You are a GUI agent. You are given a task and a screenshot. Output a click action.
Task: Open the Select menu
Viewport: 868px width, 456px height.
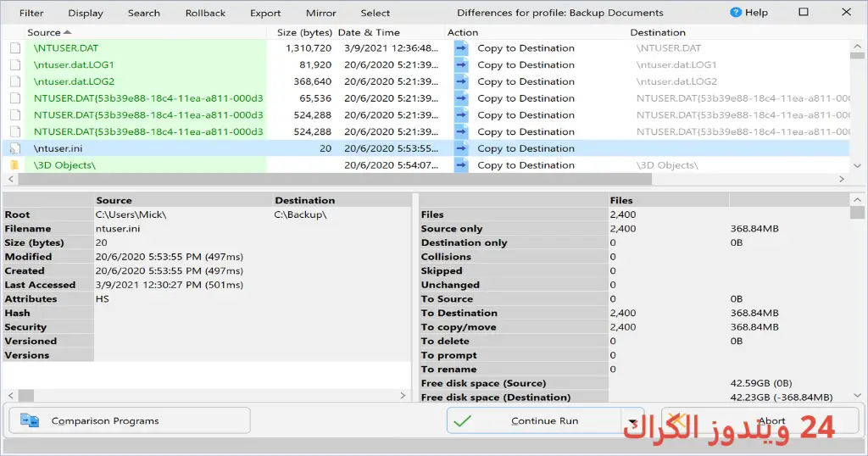[x=376, y=13]
